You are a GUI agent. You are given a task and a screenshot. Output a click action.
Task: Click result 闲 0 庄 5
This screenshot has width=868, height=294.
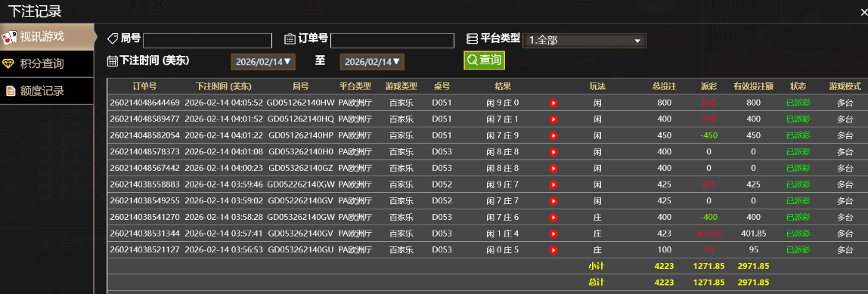(503, 249)
